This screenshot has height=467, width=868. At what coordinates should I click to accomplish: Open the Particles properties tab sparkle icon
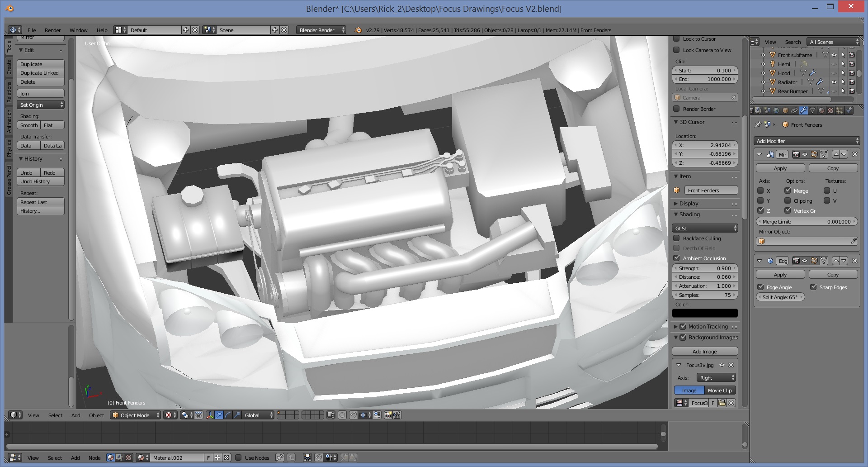click(840, 110)
